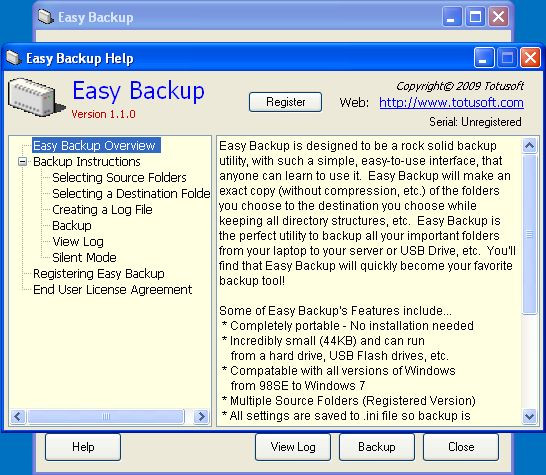Click the Register button
The image size is (546, 475).
(285, 102)
